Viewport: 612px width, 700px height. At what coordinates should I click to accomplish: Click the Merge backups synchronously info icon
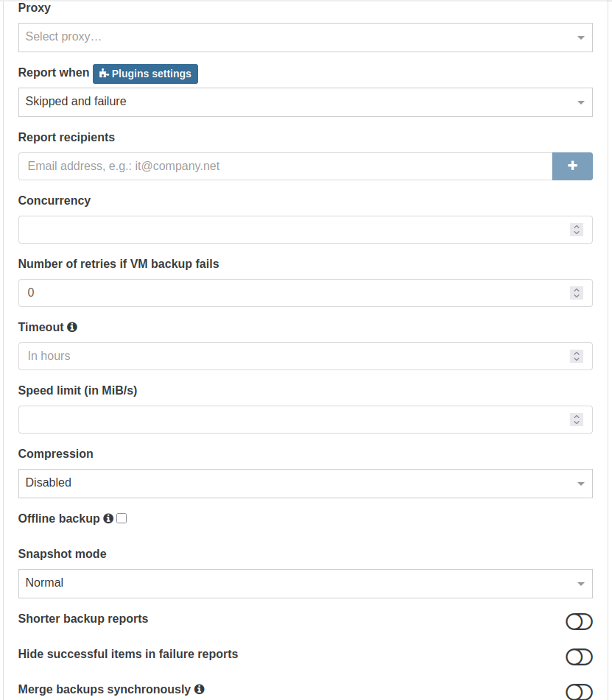pos(199,689)
